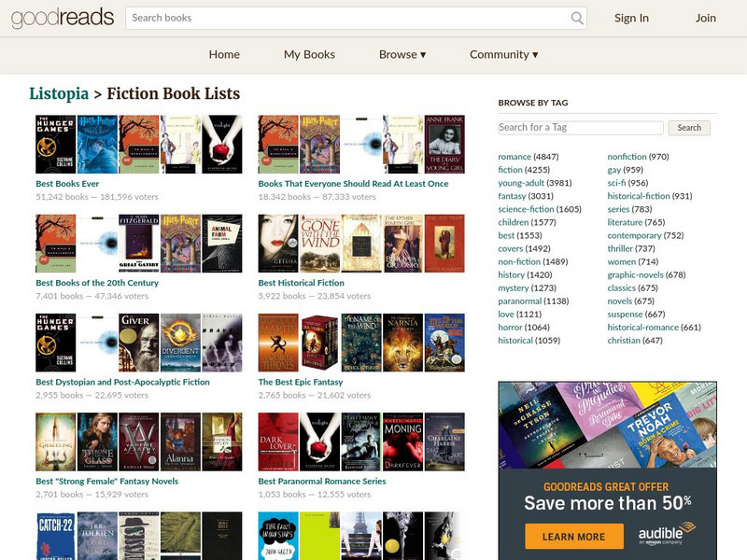Click A Game of Thrones cover
The image size is (747, 560).
click(278, 343)
